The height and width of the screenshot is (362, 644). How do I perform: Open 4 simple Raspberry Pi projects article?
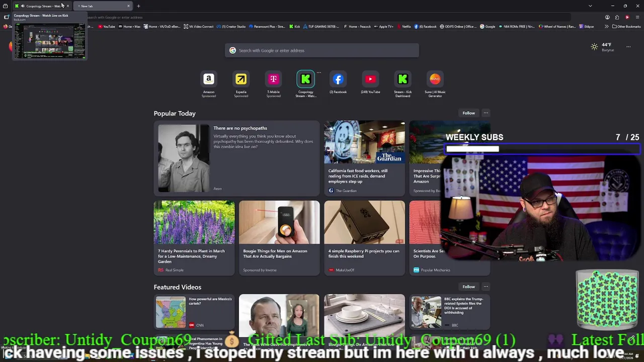coord(364,238)
